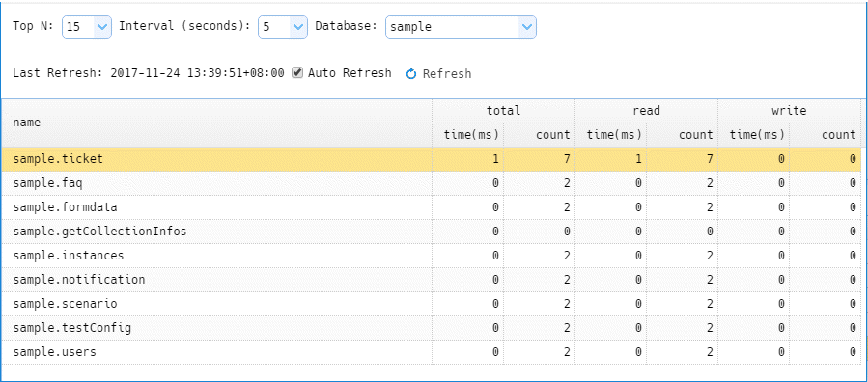Screen dimensions: 868x382
Task: Select the sample.getCollectionInfos row
Action: pos(431,232)
